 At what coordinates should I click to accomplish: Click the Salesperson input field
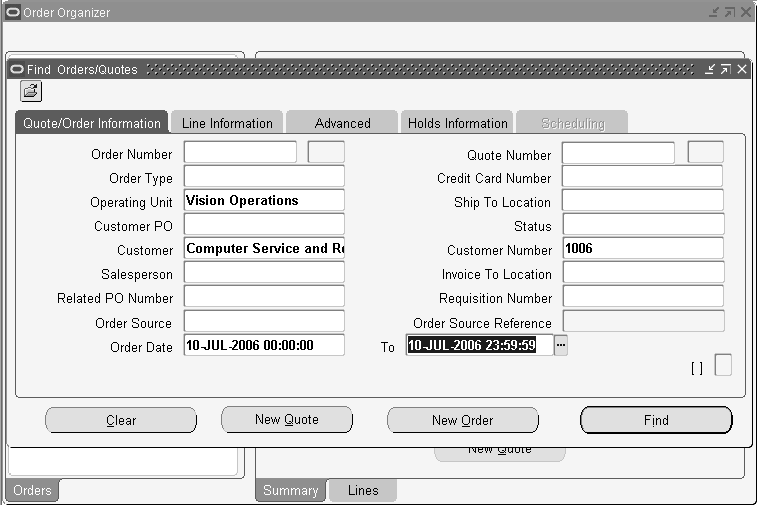click(x=264, y=272)
